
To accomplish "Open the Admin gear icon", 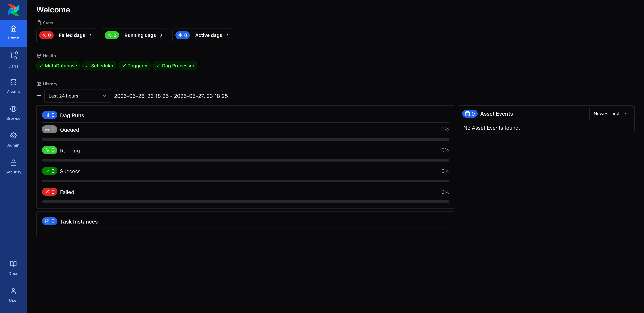I will click(13, 140).
